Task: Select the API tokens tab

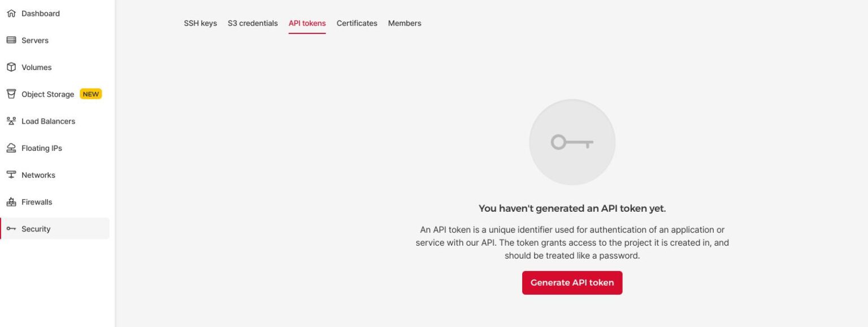Action: pos(307,23)
